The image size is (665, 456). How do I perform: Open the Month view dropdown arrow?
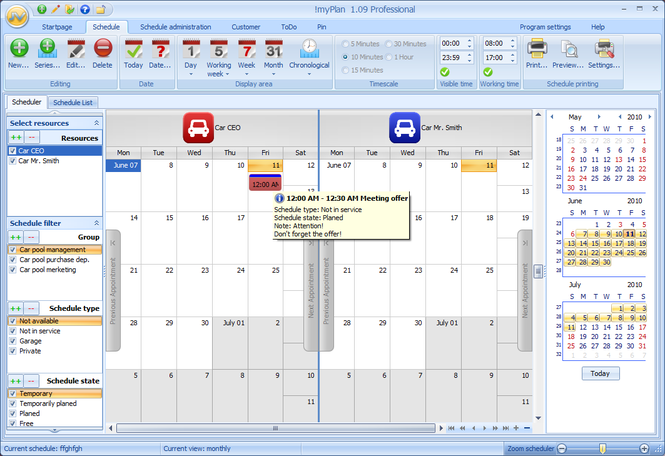[x=274, y=74]
